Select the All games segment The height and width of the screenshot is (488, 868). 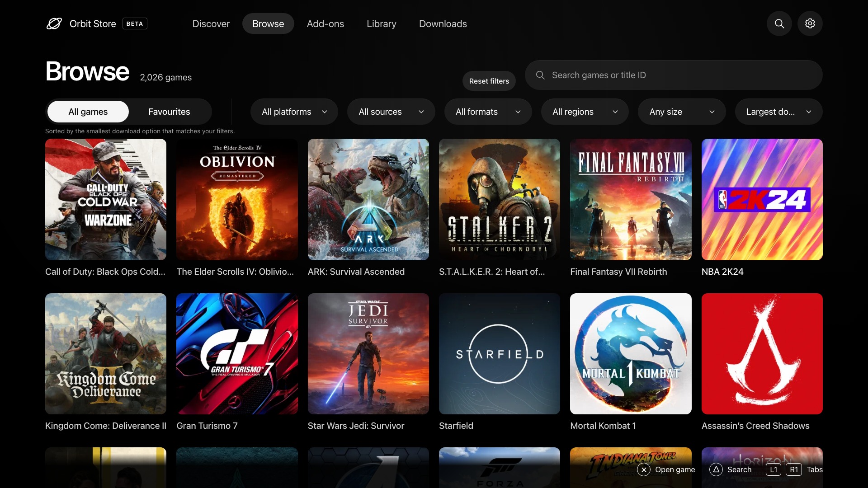88,112
